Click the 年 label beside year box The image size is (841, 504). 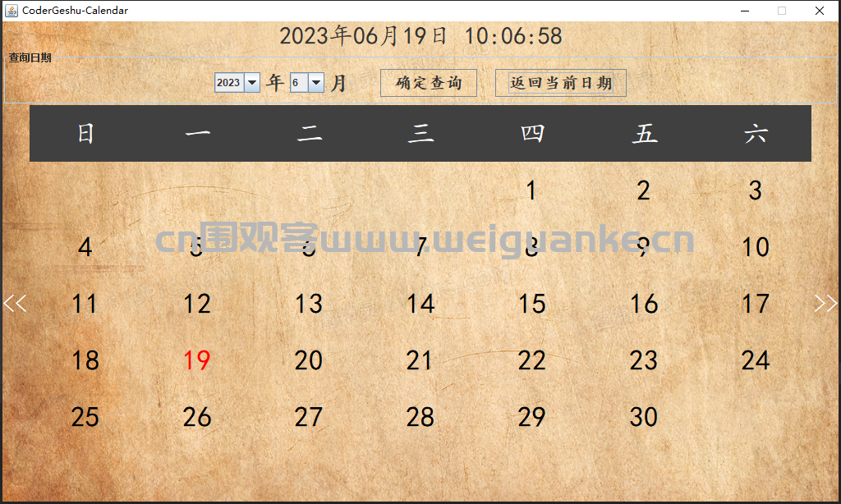pos(275,83)
